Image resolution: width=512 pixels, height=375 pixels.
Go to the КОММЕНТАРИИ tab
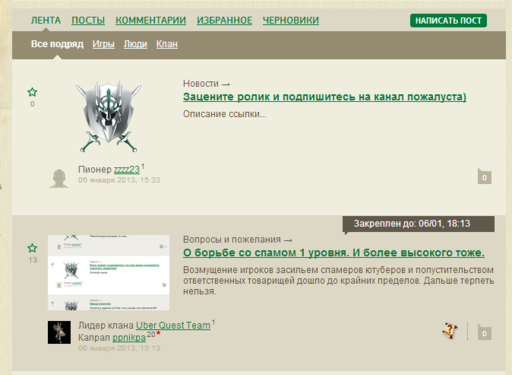[x=151, y=21]
